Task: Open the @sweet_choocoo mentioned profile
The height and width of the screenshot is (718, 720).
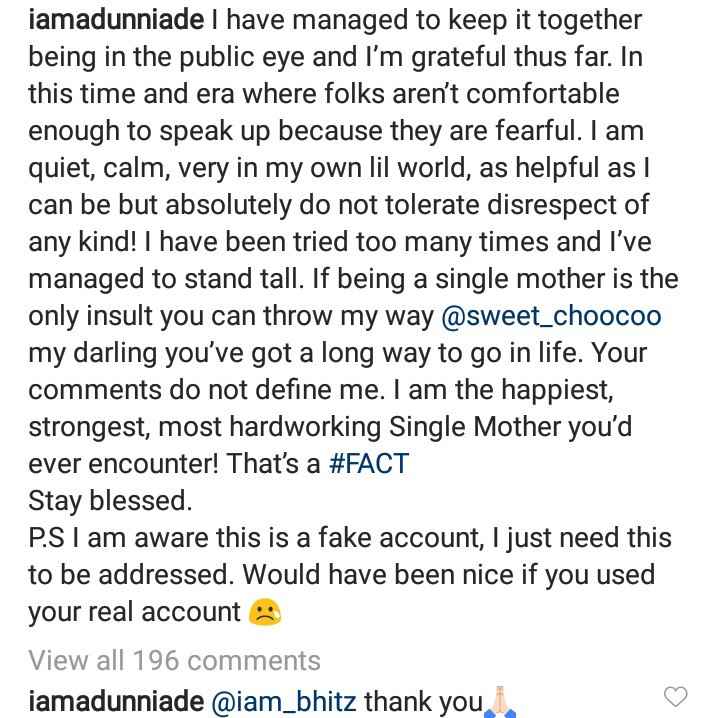Action: coord(550,317)
